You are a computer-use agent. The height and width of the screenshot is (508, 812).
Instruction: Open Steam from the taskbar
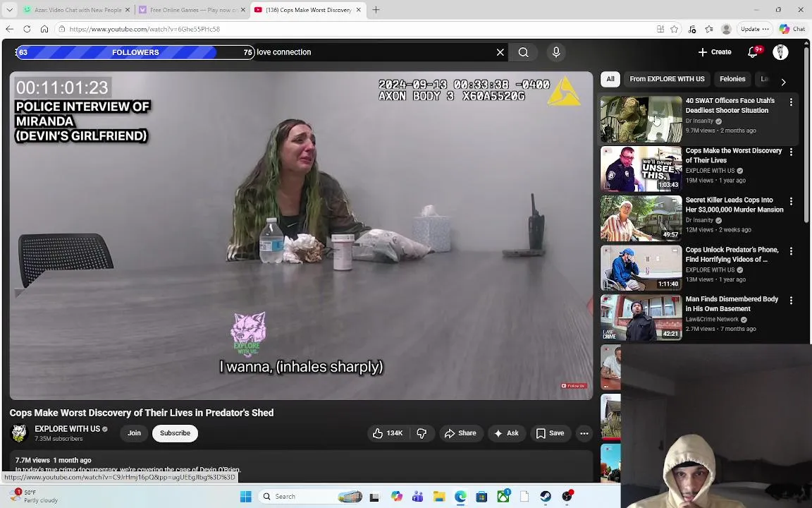546,497
